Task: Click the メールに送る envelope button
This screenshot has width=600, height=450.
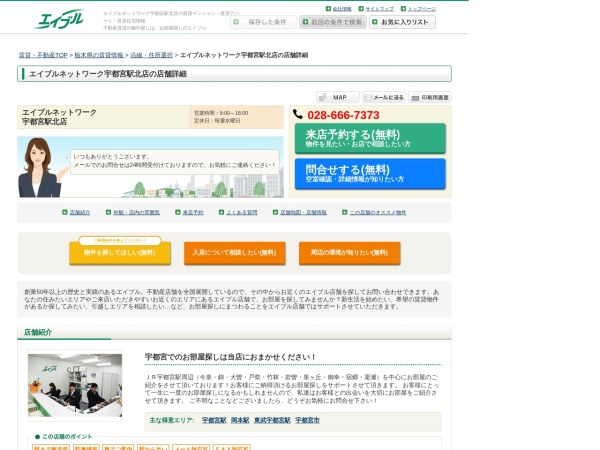Action: point(384,98)
